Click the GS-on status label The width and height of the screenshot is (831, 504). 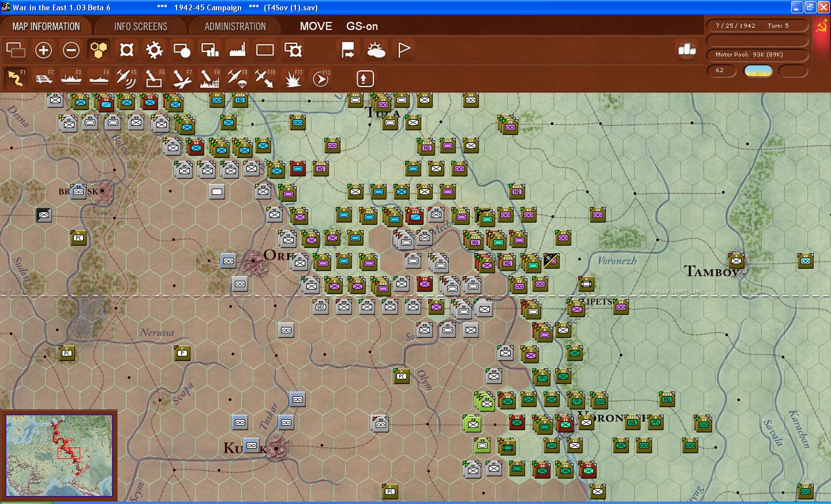[362, 27]
